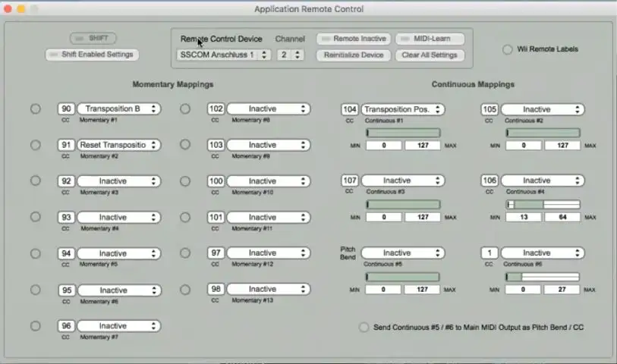Click Clear All Settings button
Screen dimensions: 617x364
point(430,55)
